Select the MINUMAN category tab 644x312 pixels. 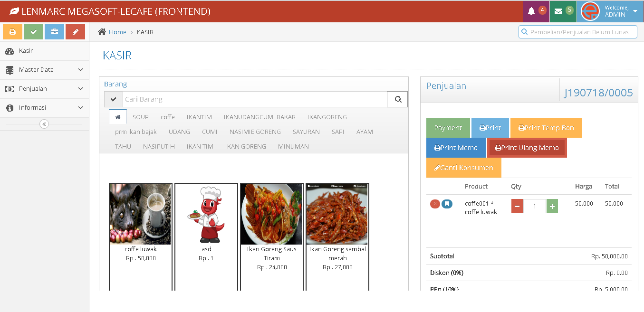pyautogui.click(x=293, y=146)
